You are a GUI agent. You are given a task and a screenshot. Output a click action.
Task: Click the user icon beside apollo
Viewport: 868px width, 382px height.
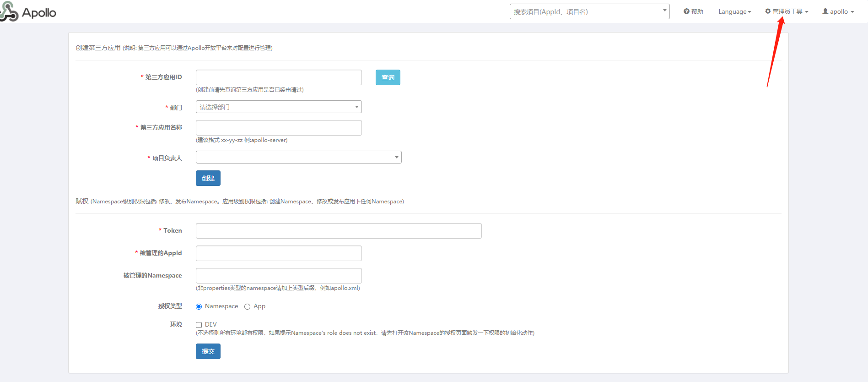pyautogui.click(x=825, y=11)
